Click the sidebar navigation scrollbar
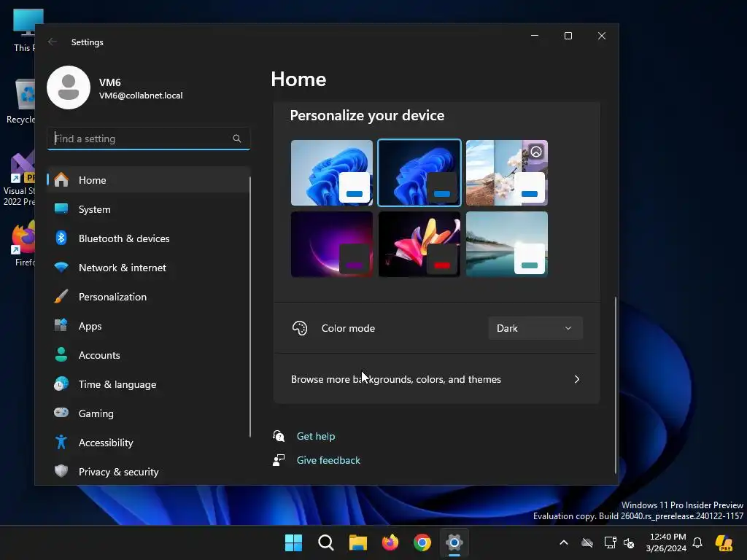The width and height of the screenshot is (747, 560). [x=250, y=307]
